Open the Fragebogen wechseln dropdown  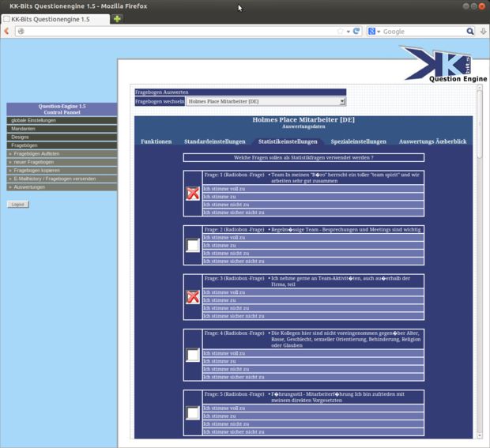point(266,101)
